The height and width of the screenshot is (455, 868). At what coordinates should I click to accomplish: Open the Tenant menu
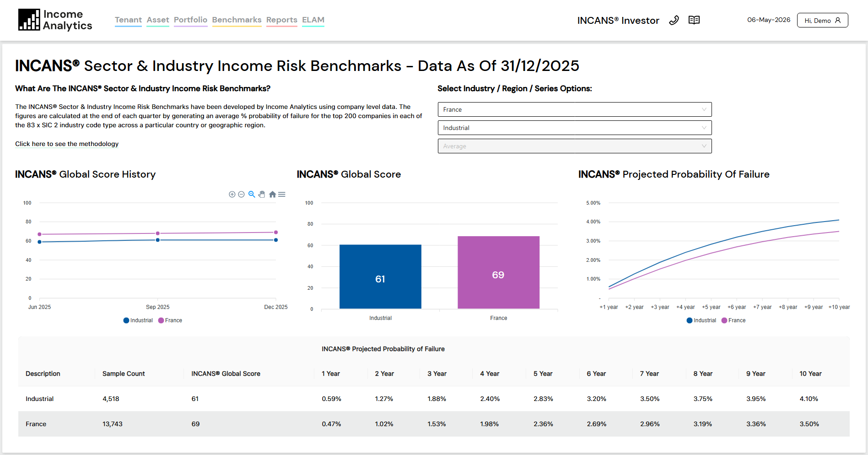click(128, 20)
